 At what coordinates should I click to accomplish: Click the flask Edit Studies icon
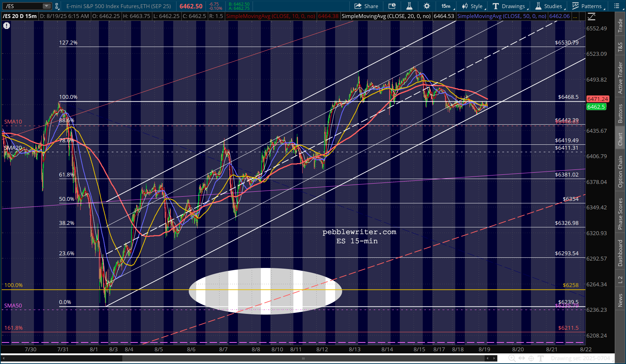tap(409, 6)
